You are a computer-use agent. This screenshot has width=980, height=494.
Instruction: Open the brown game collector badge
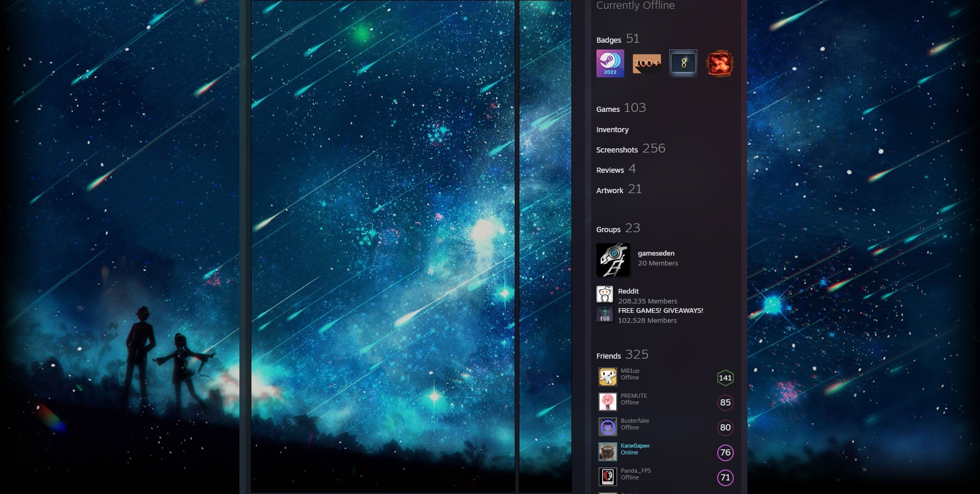pyautogui.click(x=646, y=63)
